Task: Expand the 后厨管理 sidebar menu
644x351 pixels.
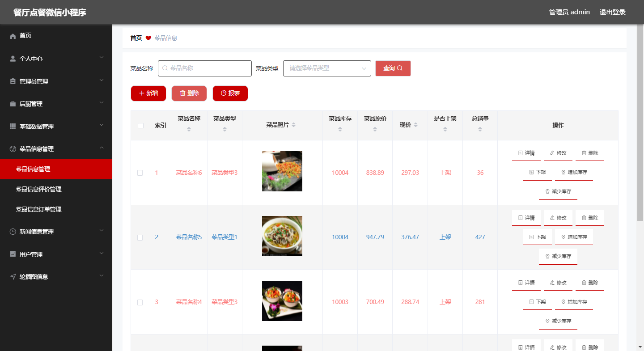Action: (56, 104)
